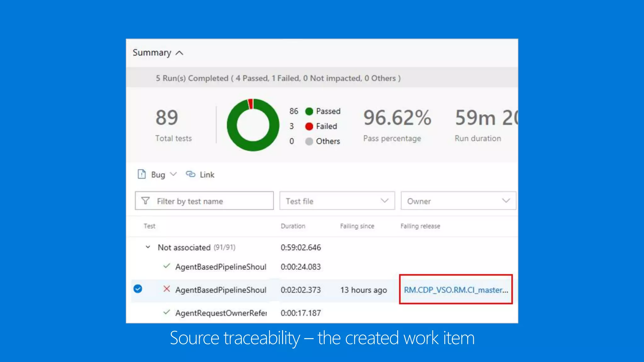Click the green Passed legend dot
Screen dimensions: 644x362
(309, 111)
